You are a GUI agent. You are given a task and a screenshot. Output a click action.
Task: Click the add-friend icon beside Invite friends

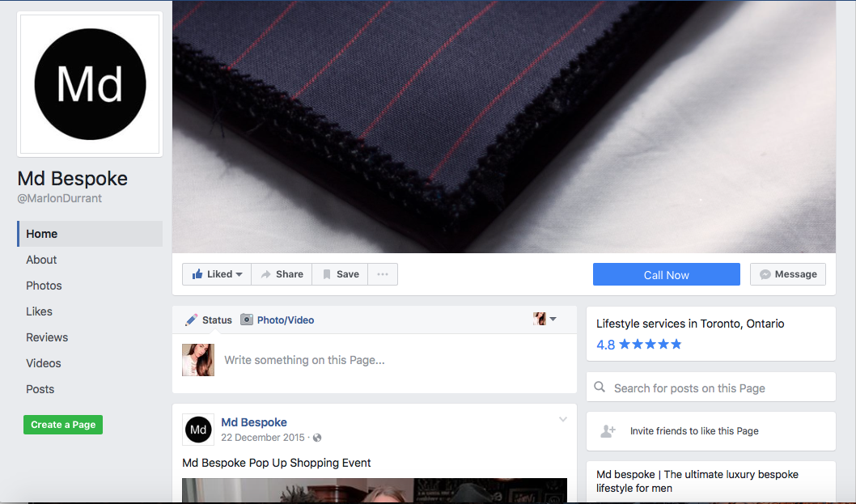click(608, 431)
